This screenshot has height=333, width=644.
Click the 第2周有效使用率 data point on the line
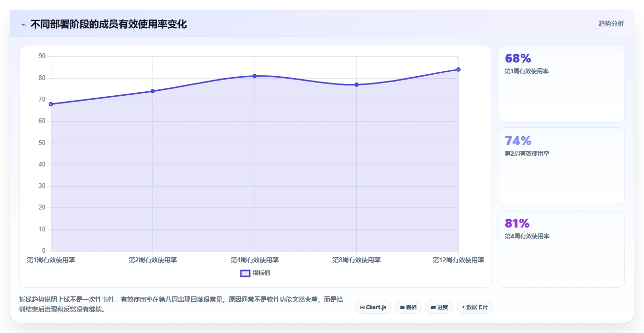pos(153,91)
